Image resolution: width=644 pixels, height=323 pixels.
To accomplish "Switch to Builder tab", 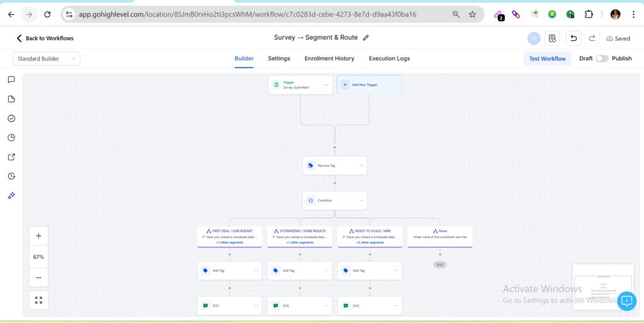I will click(244, 58).
